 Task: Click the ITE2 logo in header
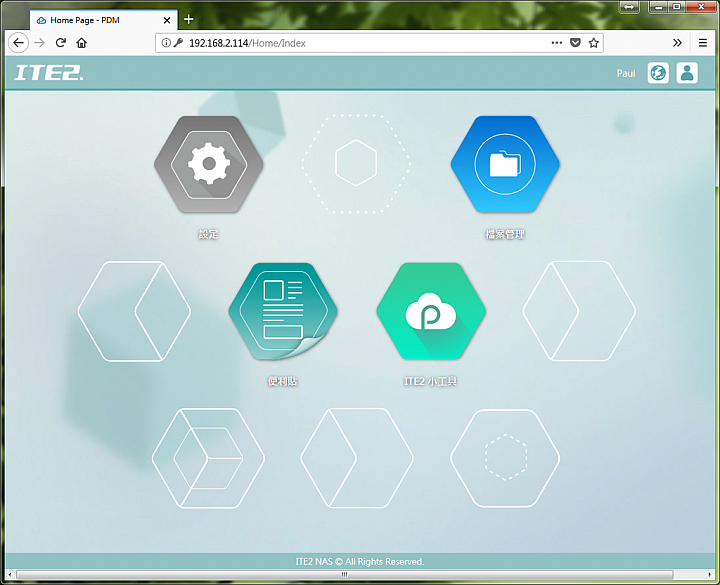tap(49, 73)
